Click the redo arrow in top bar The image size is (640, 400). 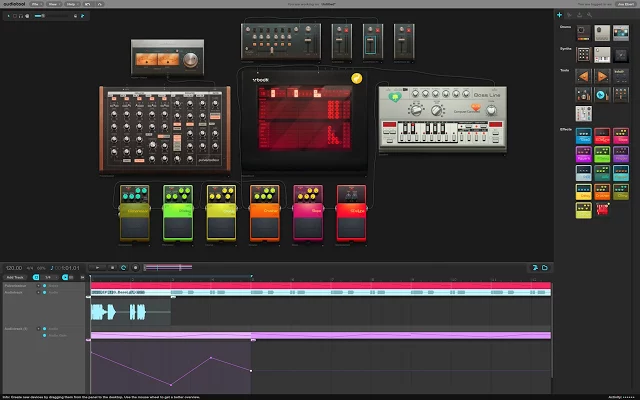100,4
